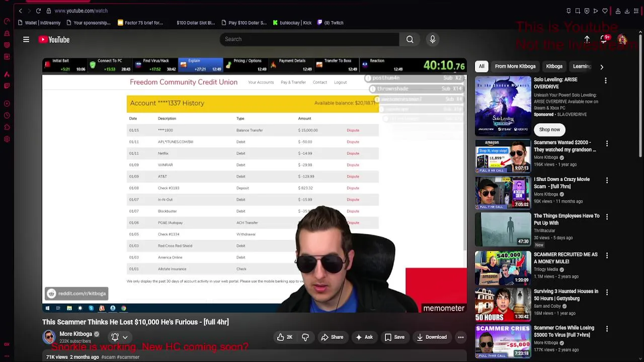
Task: Open the More Kitboga channel name
Action: 75,334
